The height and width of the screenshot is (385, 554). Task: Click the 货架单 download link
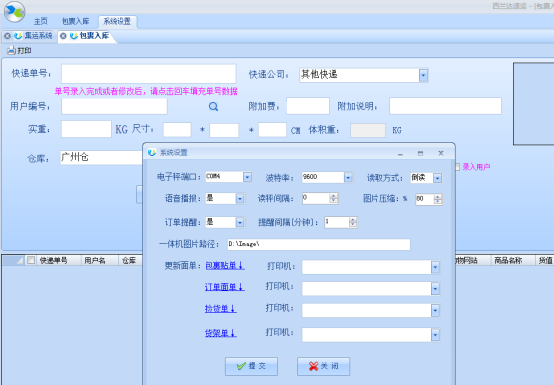[x=220, y=333]
